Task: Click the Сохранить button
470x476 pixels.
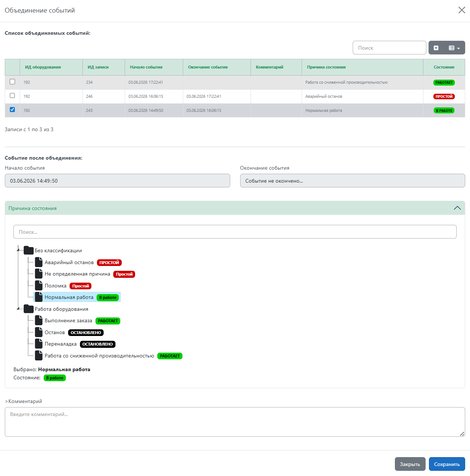Action: (447, 464)
